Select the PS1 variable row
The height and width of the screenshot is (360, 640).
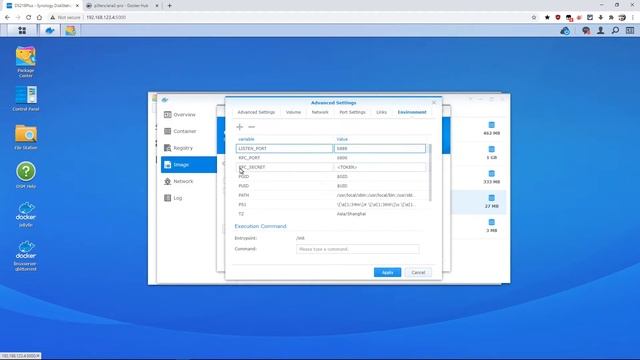pyautogui.click(x=331, y=205)
